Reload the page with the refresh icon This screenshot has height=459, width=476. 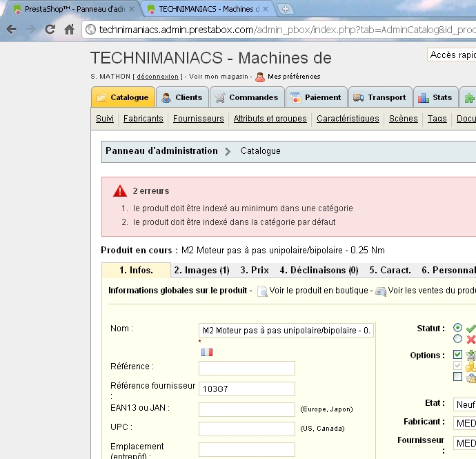pyautogui.click(x=50, y=30)
